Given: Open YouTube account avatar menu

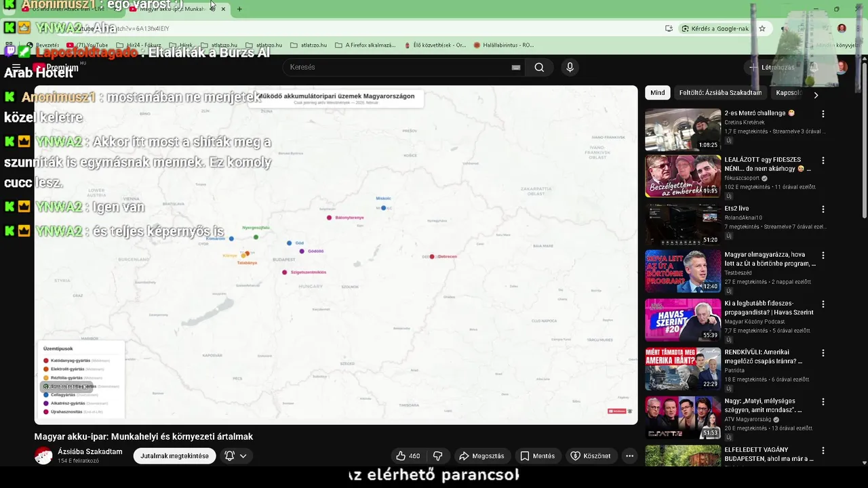Looking at the screenshot, I should (x=842, y=67).
